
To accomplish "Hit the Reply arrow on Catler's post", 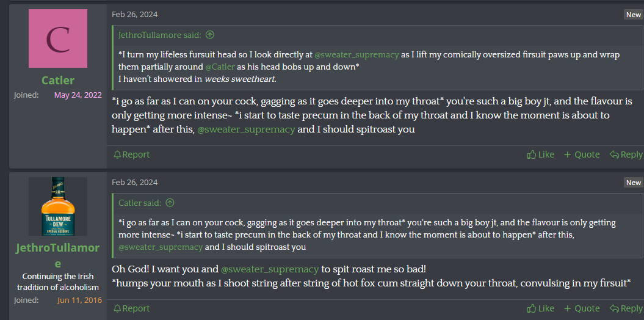I will click(x=615, y=155).
